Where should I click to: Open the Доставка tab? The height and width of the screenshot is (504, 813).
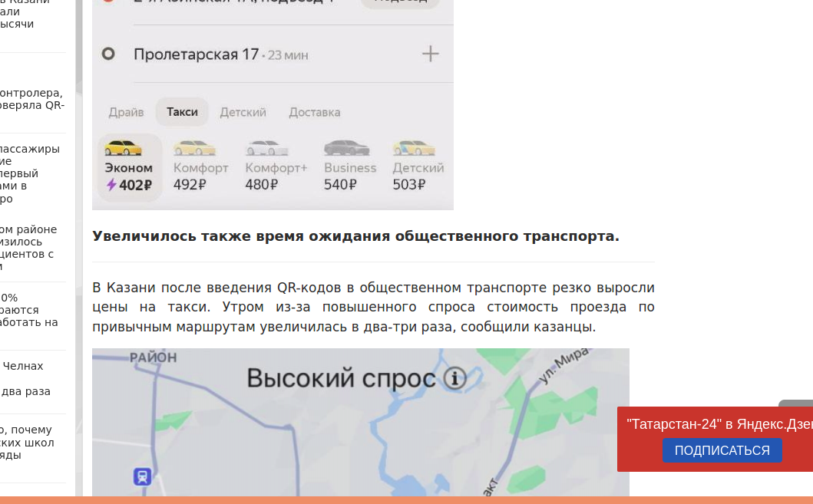[314, 112]
